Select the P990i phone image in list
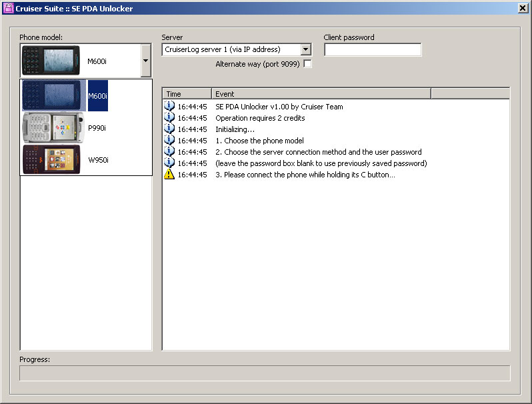Image resolution: width=532 pixels, height=404 pixels. tap(53, 127)
